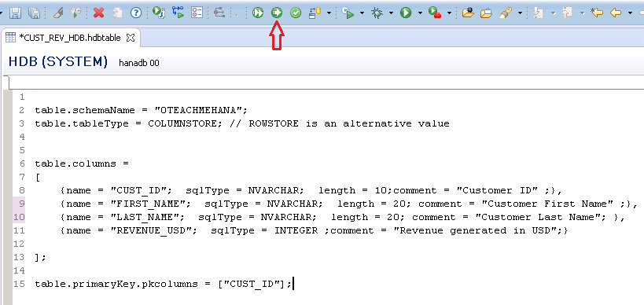Click the greyed hierarchy tree icon
This screenshot has width=644, height=305.
click(x=219, y=13)
